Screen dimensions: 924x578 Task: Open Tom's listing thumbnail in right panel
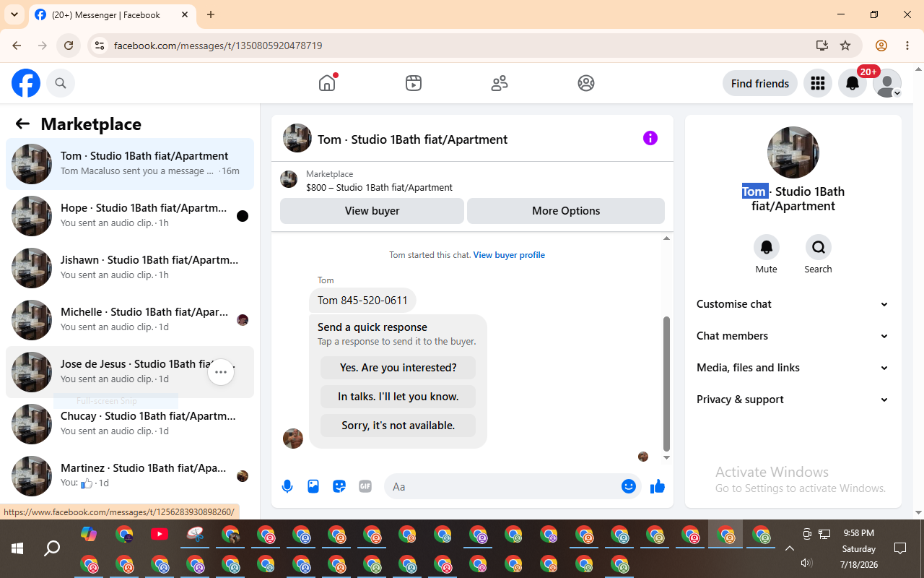[x=793, y=152]
